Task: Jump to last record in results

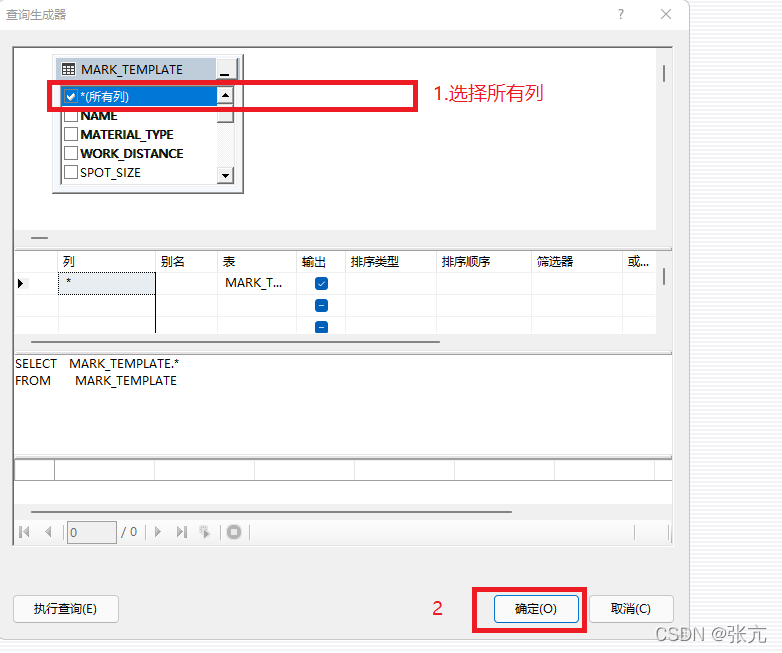Action: click(x=181, y=532)
